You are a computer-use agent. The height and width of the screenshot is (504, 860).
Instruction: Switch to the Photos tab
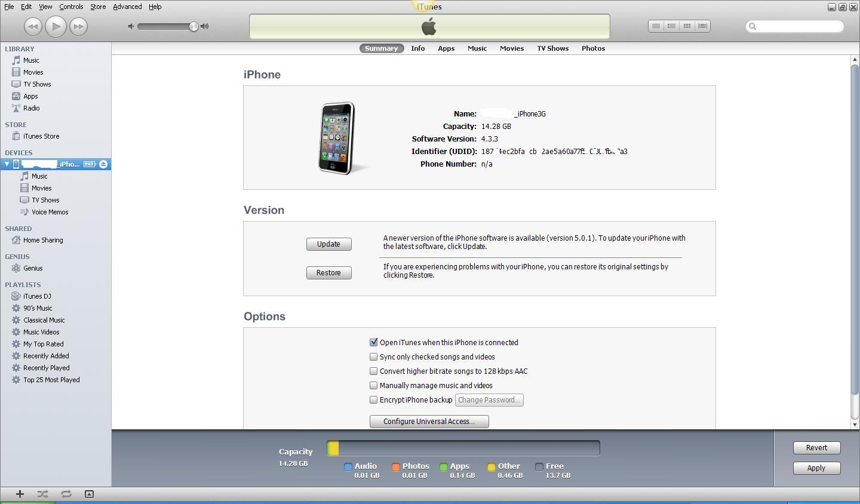click(594, 48)
